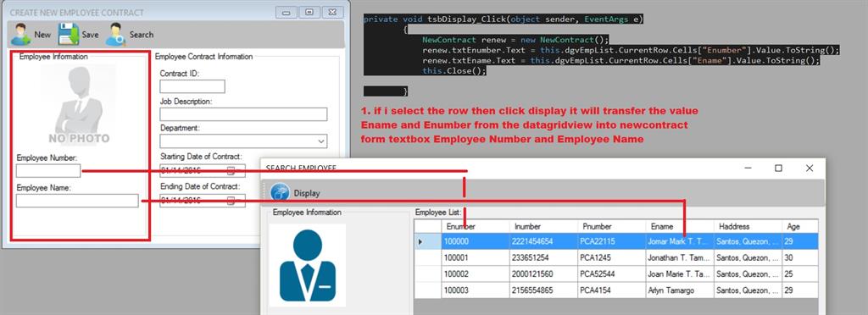Select the Jonathan T. Tam... name cell

point(680,258)
